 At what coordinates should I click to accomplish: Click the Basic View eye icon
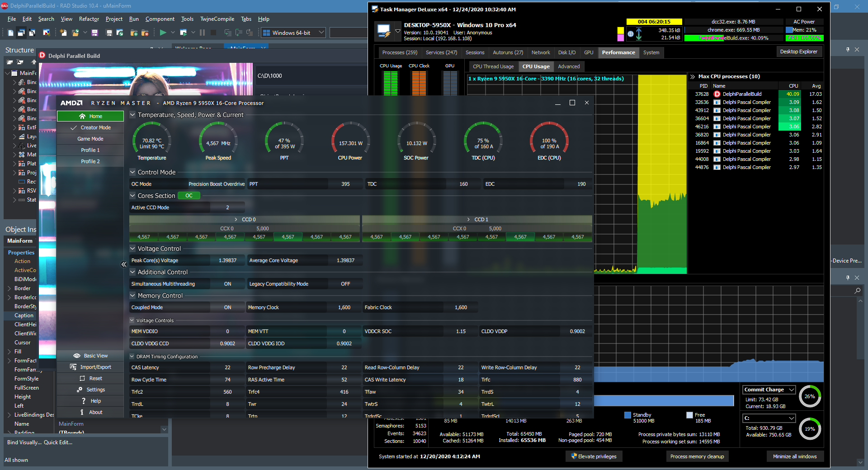(x=77, y=356)
